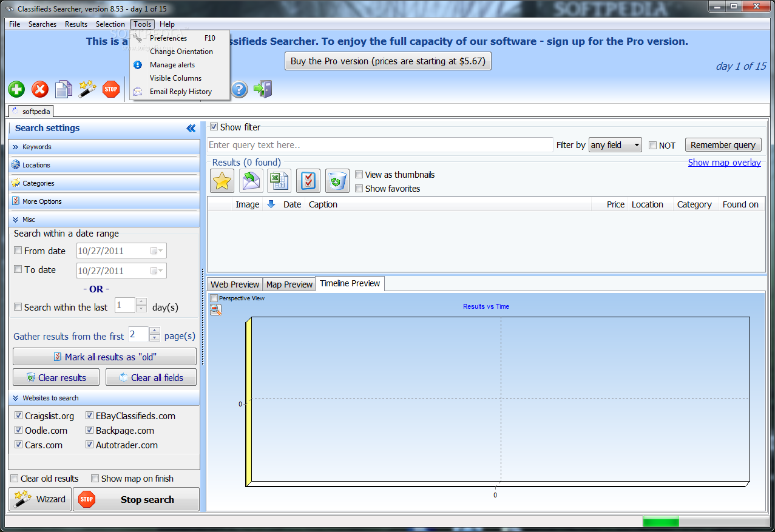Uncheck Oodle.com website

[18, 430]
